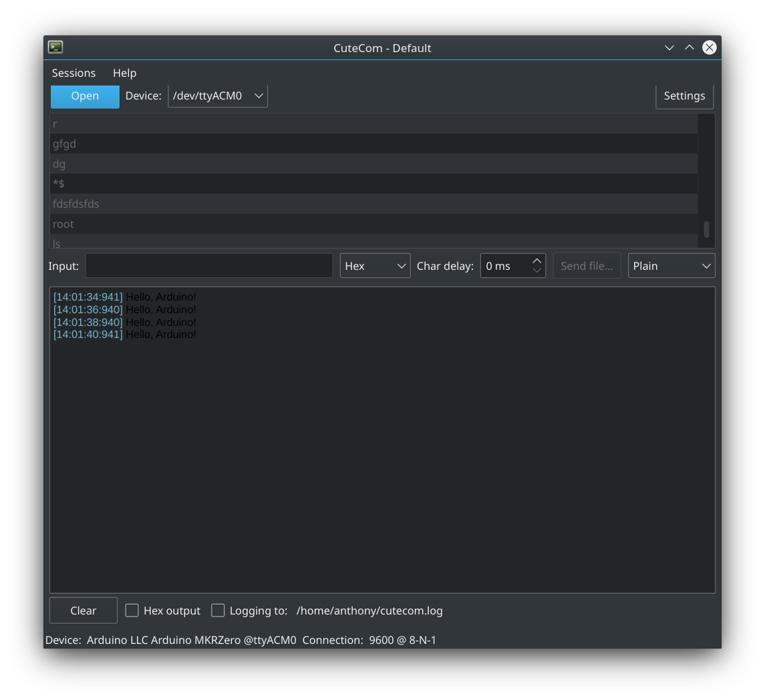Increase char delay with up arrow
Viewport: 765px width, 700px height.
pos(537,260)
